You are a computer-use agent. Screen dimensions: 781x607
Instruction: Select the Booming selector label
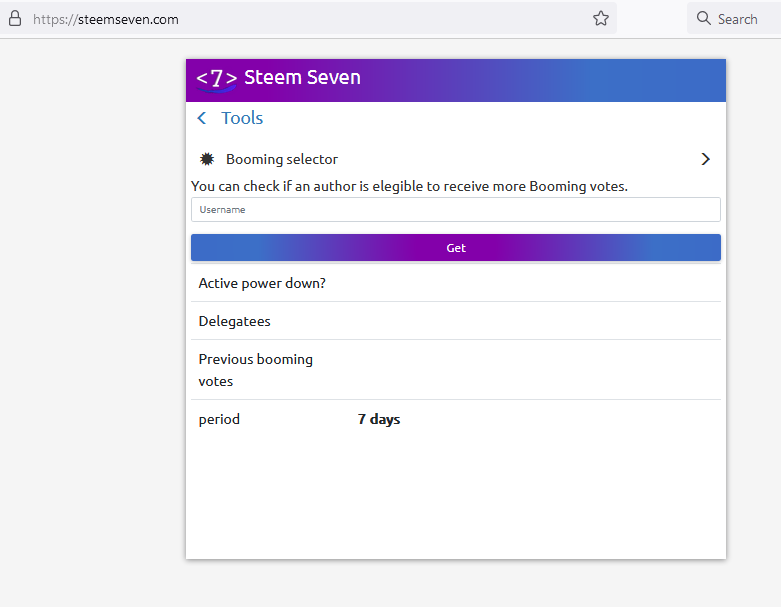click(x=282, y=159)
